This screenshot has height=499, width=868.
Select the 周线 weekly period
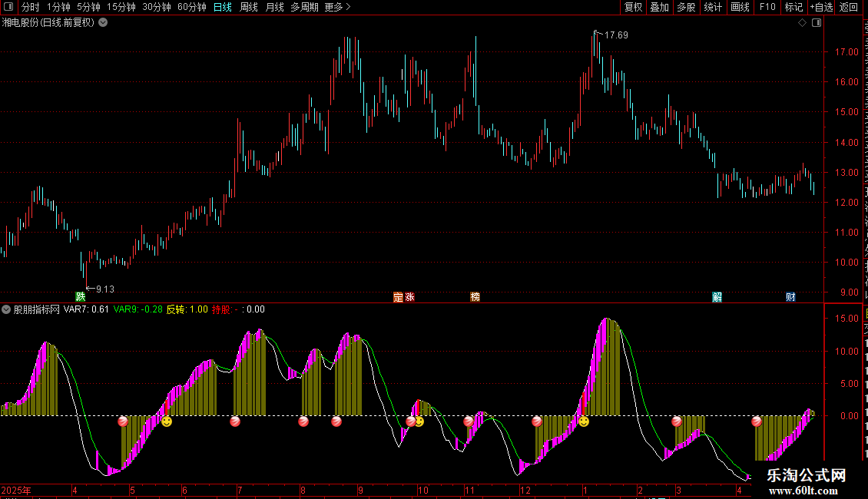(x=249, y=7)
